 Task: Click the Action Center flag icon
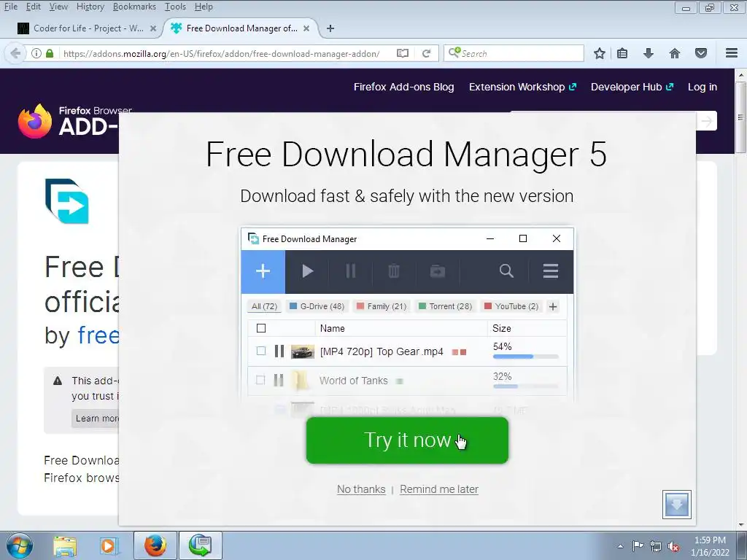pos(638,546)
